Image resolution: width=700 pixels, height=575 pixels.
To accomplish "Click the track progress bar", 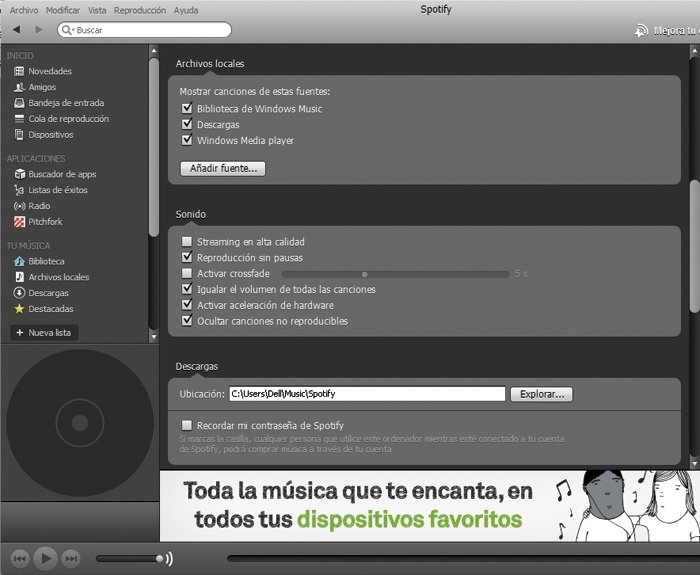I will [463, 558].
